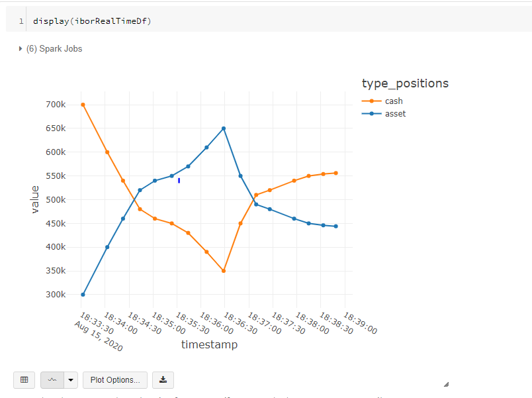Toggle the asset series in legend

[x=395, y=114]
